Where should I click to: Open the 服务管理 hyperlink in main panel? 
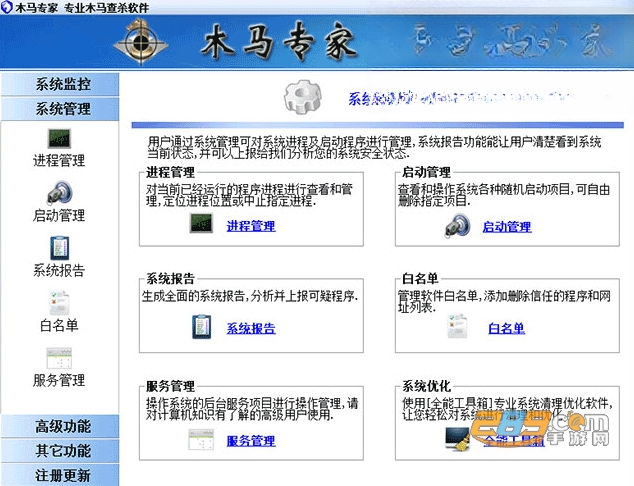coord(251,441)
